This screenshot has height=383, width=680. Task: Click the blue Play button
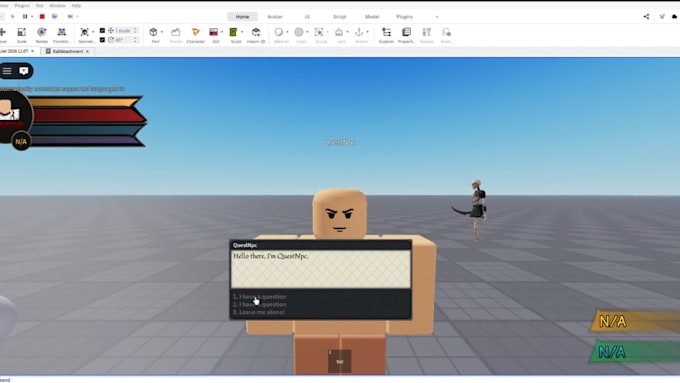(x=13, y=16)
